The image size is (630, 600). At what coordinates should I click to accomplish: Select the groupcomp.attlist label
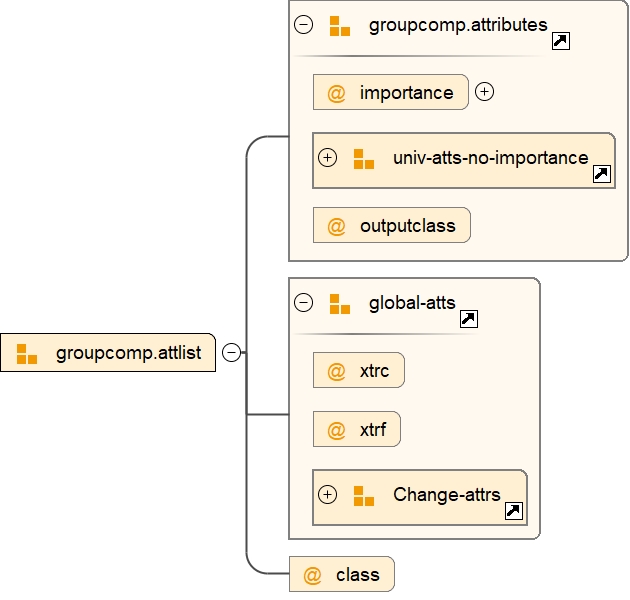click(x=129, y=353)
